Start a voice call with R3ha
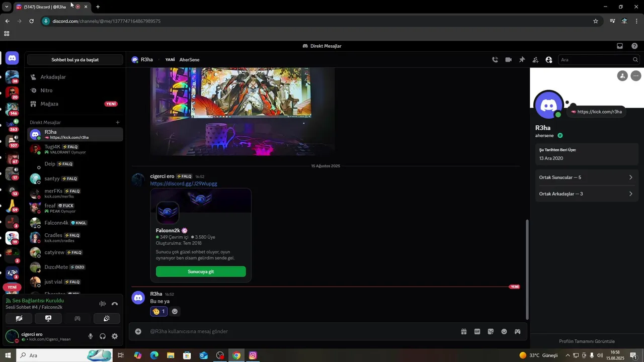The image size is (644, 362). tap(495, 59)
